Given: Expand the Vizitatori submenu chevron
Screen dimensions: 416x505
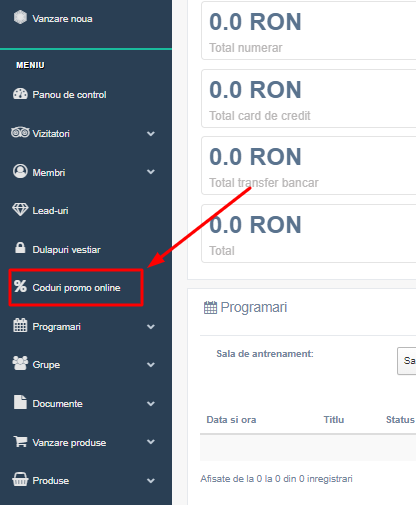Looking at the screenshot, I should tap(151, 134).
